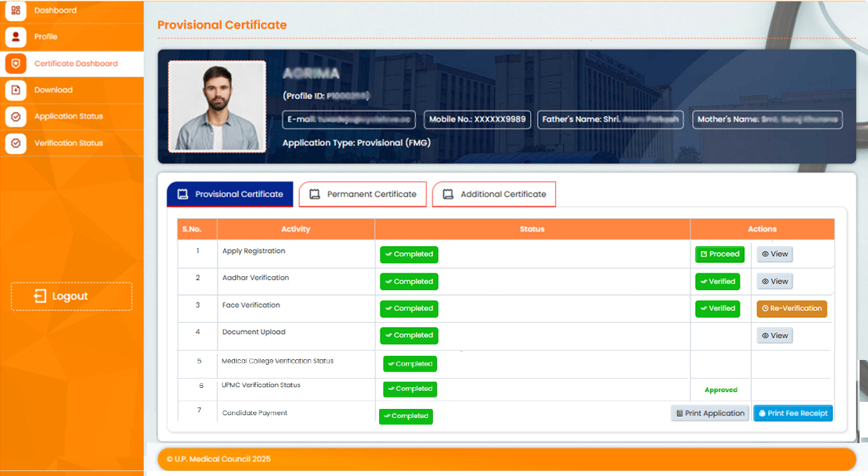View the Apply Registration details
The image size is (868, 476).
tap(774, 254)
